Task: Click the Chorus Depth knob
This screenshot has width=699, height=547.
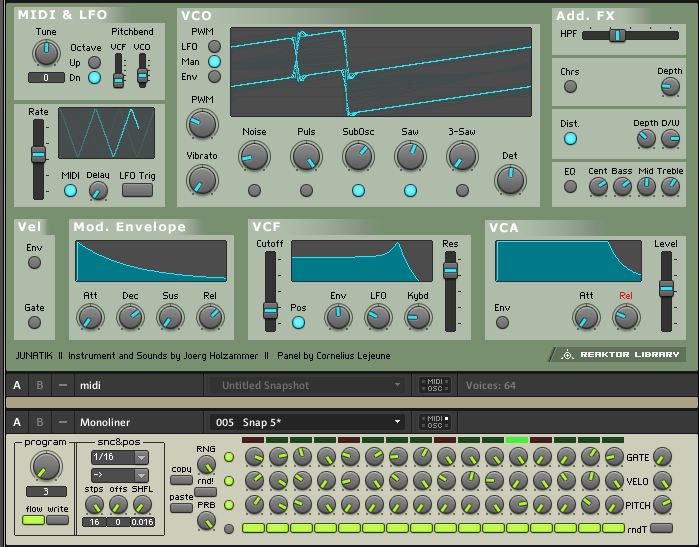Action: pos(670,87)
